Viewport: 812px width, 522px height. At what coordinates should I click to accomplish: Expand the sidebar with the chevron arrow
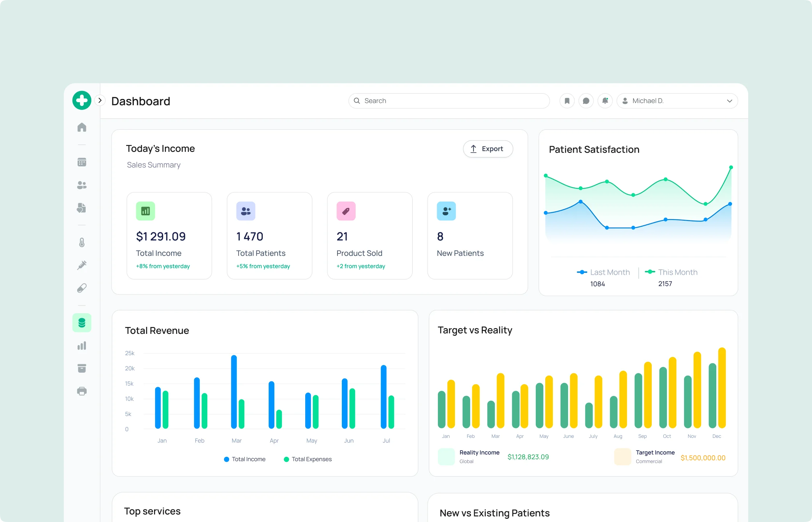tap(100, 100)
